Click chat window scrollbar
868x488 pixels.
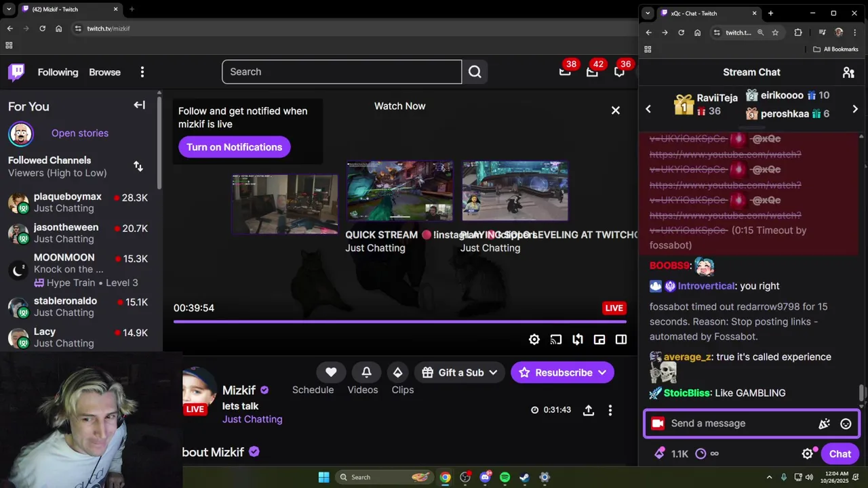tap(863, 393)
